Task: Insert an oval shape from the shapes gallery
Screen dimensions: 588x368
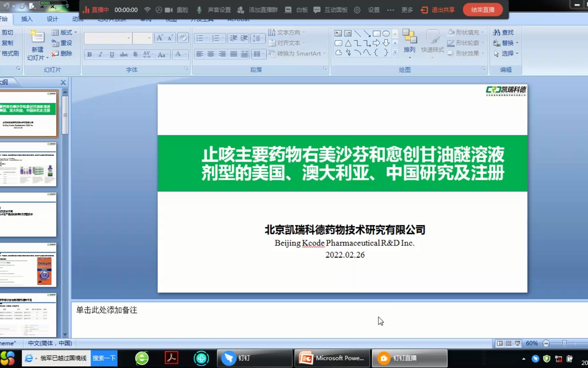Action: coord(386,33)
